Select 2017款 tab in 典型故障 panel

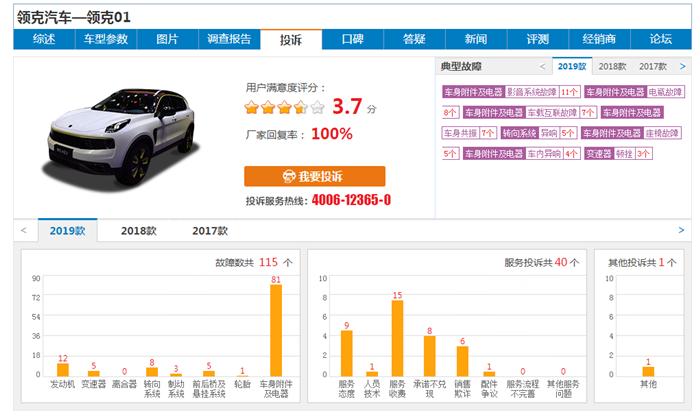point(653,67)
